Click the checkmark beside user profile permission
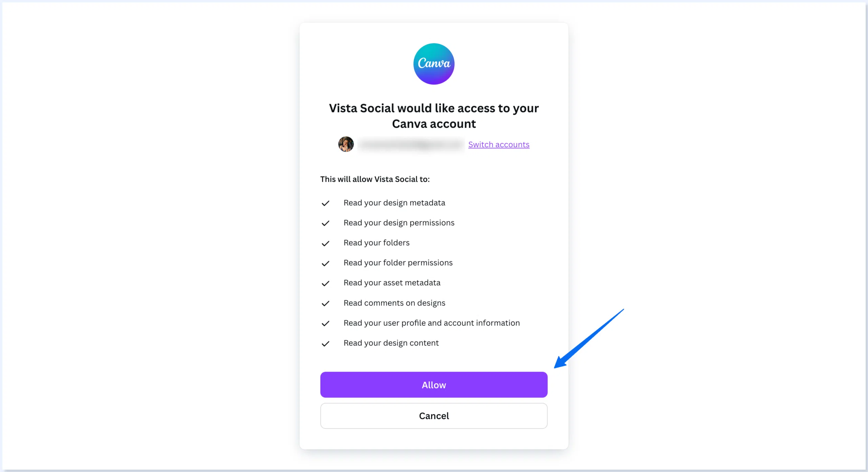 325,323
